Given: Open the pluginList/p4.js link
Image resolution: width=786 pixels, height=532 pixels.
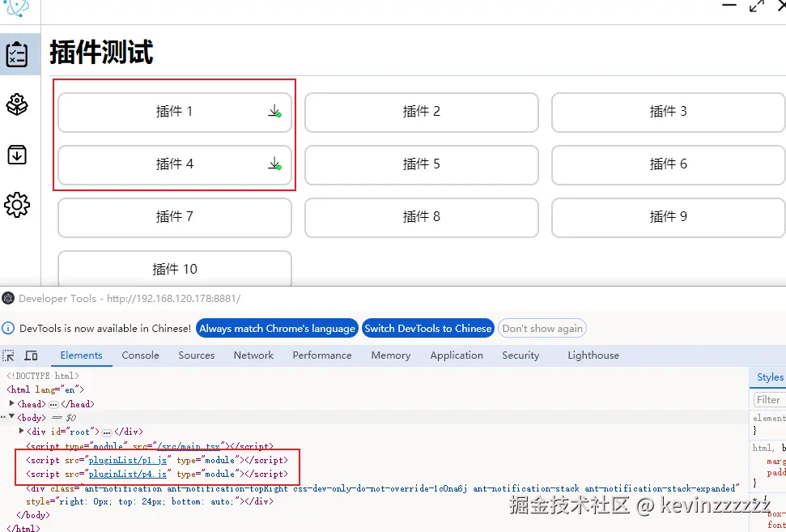Looking at the screenshot, I should coord(128,474).
